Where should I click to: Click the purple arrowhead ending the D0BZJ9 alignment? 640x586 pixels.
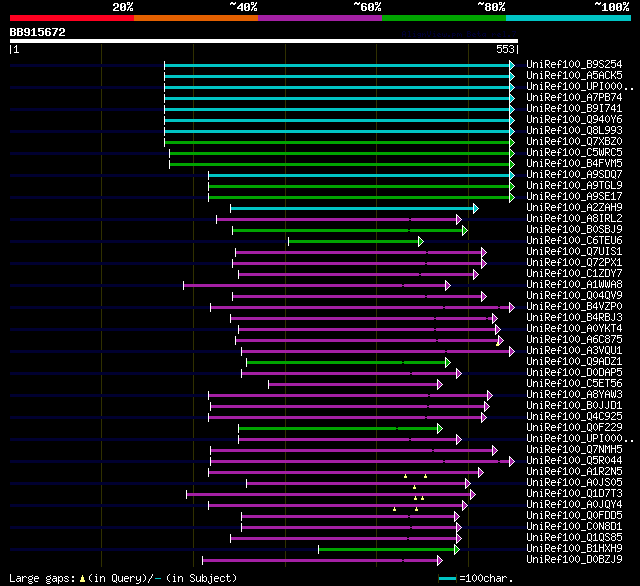(x=440, y=561)
